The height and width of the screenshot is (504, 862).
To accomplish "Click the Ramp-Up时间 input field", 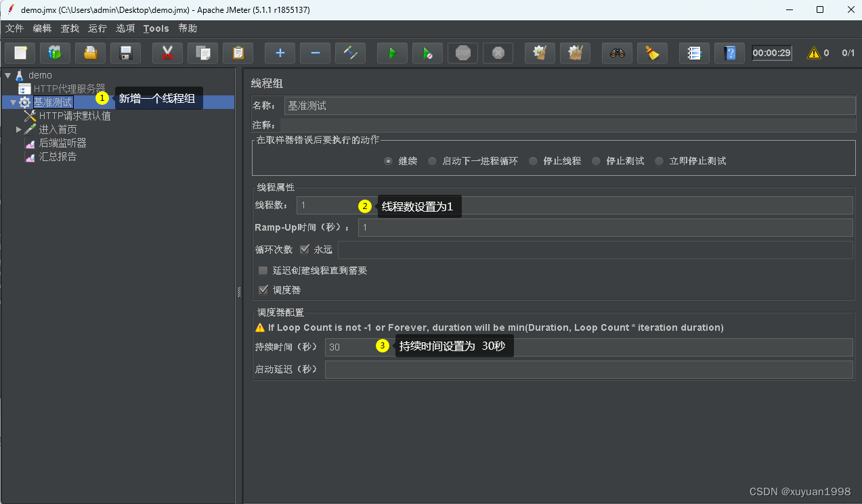I will pos(605,227).
